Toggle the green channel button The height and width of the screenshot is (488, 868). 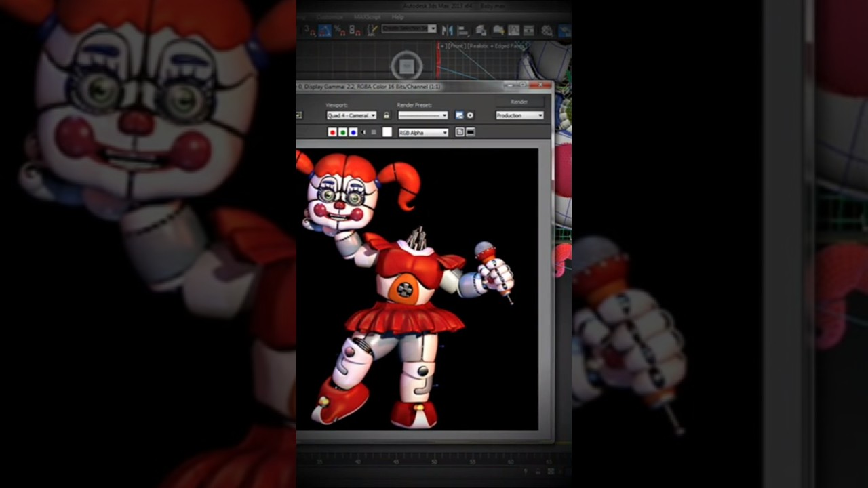coord(342,133)
